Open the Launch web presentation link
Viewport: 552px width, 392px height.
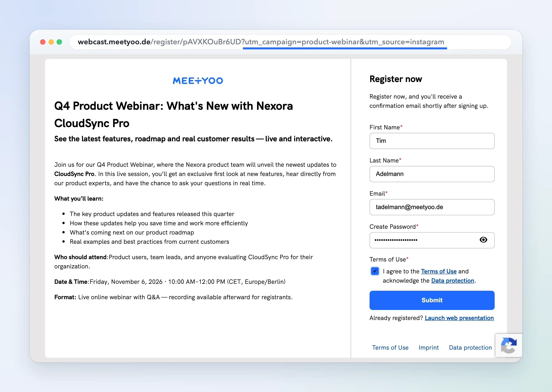(459, 318)
